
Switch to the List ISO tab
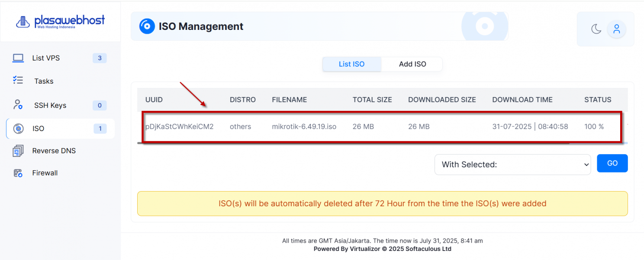[352, 64]
